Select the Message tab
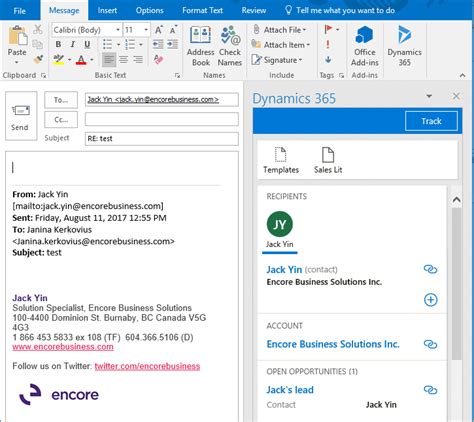Viewport: 474px width, 422px height. 64,11
